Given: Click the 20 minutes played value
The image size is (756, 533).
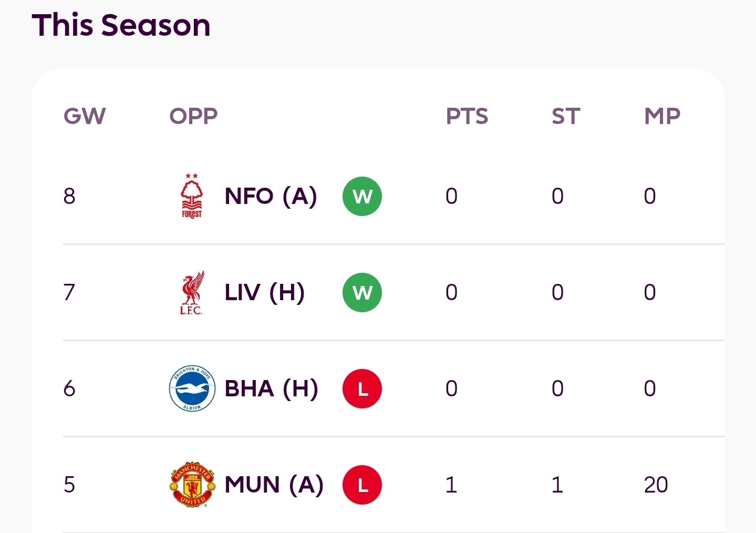Looking at the screenshot, I should coord(656,485).
